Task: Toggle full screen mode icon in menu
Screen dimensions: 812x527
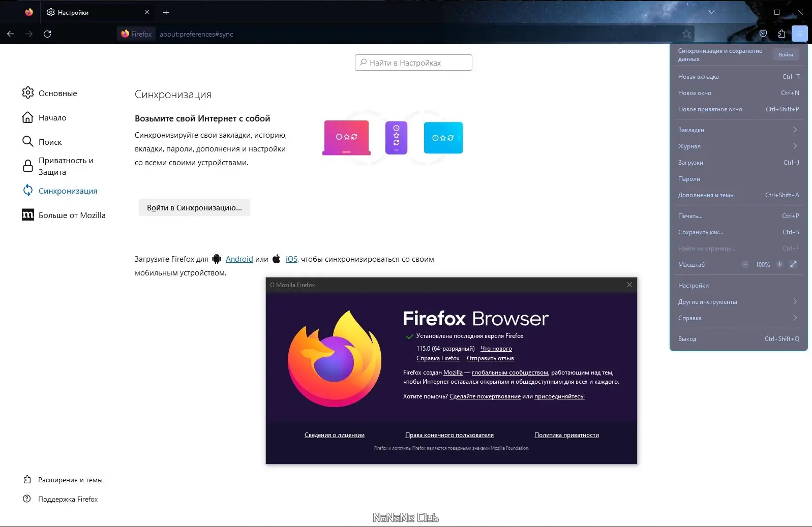Action: tap(793, 264)
